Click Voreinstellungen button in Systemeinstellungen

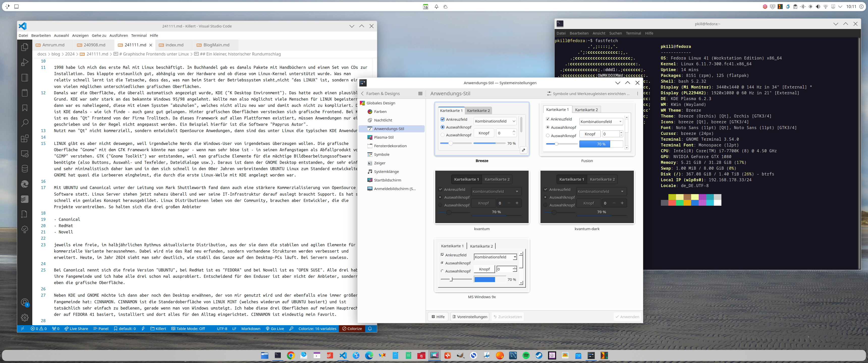(x=470, y=317)
